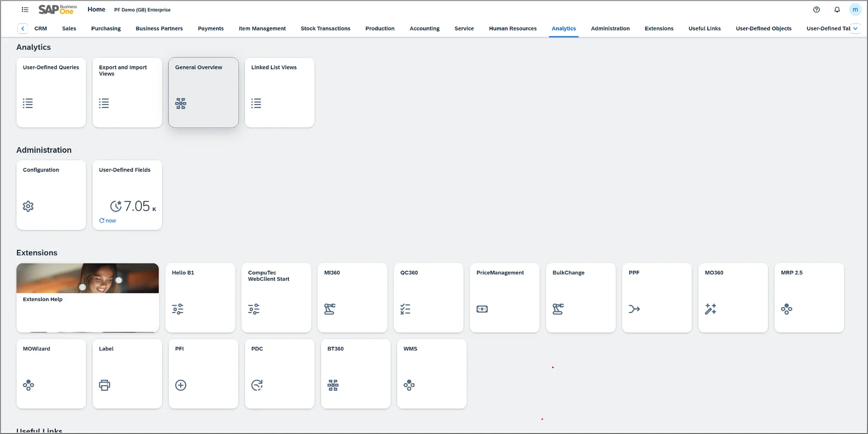
Task: Click the WMS nodes icon
Action: click(409, 385)
